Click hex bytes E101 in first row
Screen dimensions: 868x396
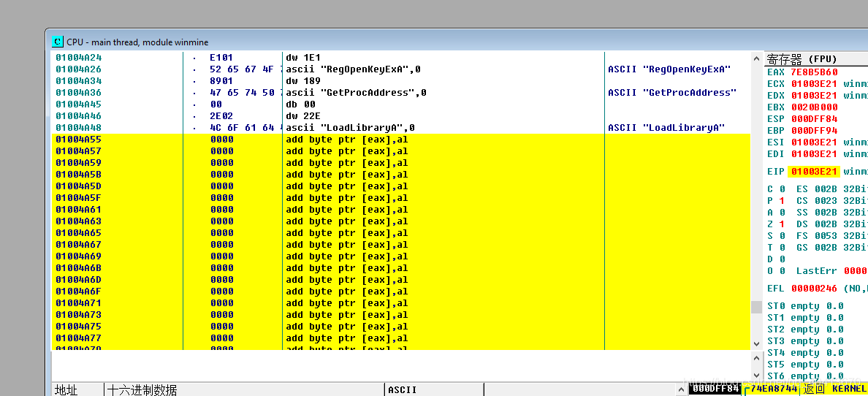(221, 57)
